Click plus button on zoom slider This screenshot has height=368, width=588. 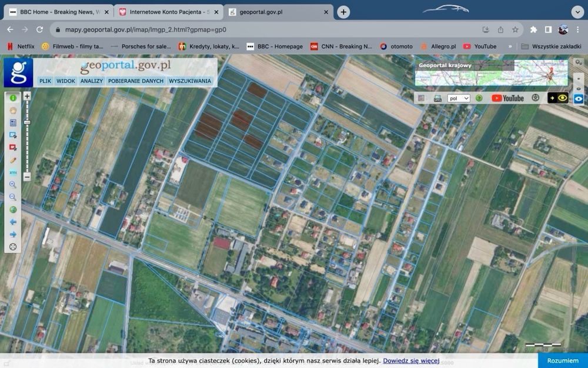27,96
